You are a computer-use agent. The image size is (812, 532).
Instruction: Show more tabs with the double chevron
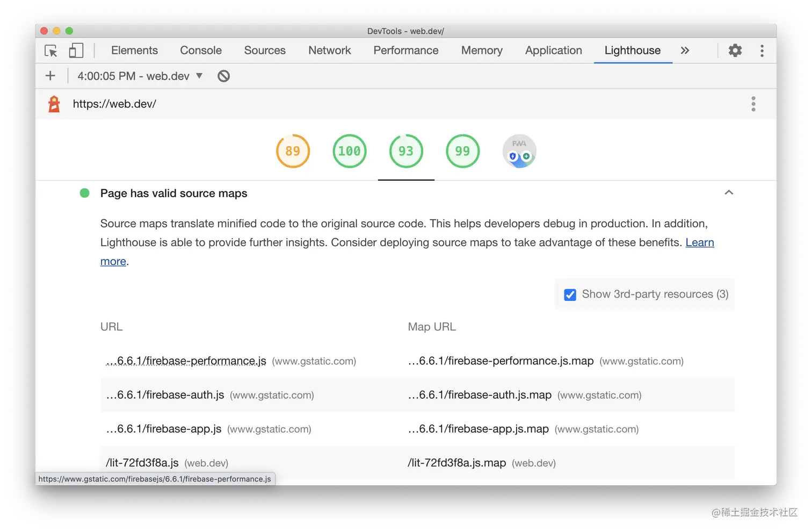[x=685, y=51]
